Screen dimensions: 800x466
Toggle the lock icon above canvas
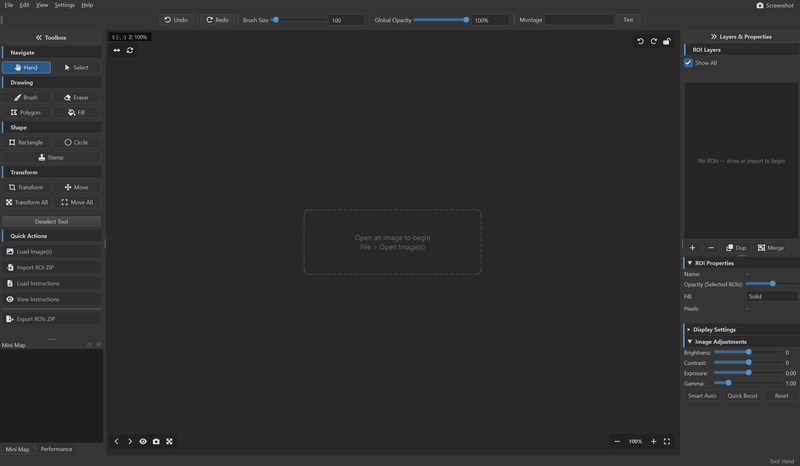point(667,41)
